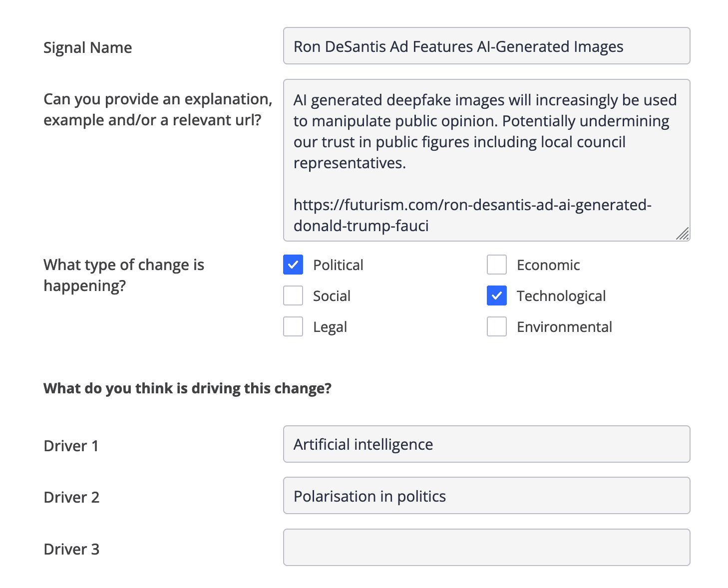The width and height of the screenshot is (728, 588).
Task: Click the 'What do you think is driving' heading
Action: tap(187, 388)
